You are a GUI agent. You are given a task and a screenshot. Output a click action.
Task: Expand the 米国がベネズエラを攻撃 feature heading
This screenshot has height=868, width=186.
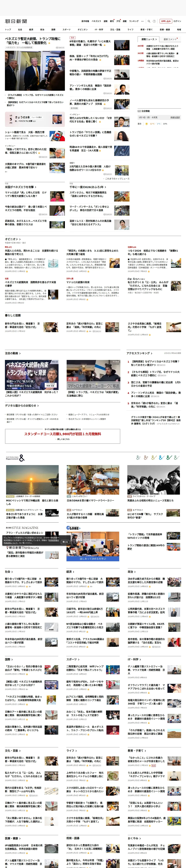21,187
